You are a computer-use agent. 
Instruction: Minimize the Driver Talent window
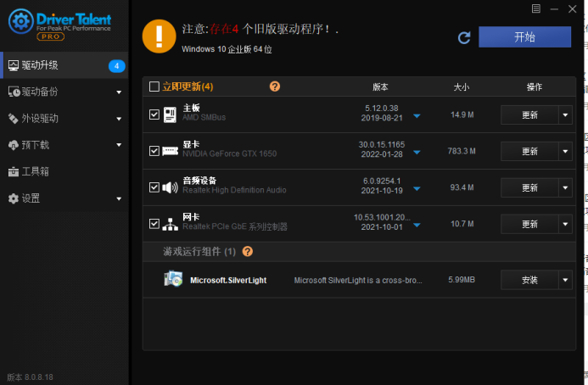pyautogui.click(x=554, y=9)
